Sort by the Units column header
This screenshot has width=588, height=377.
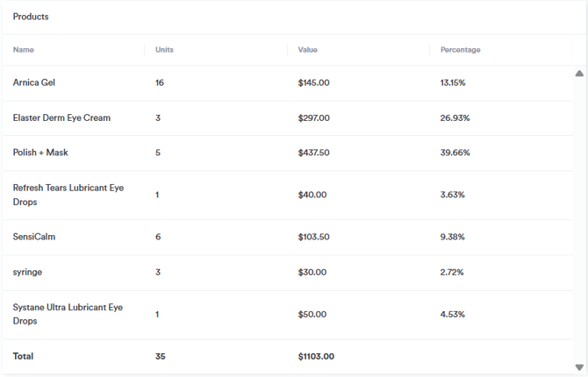[x=164, y=50]
